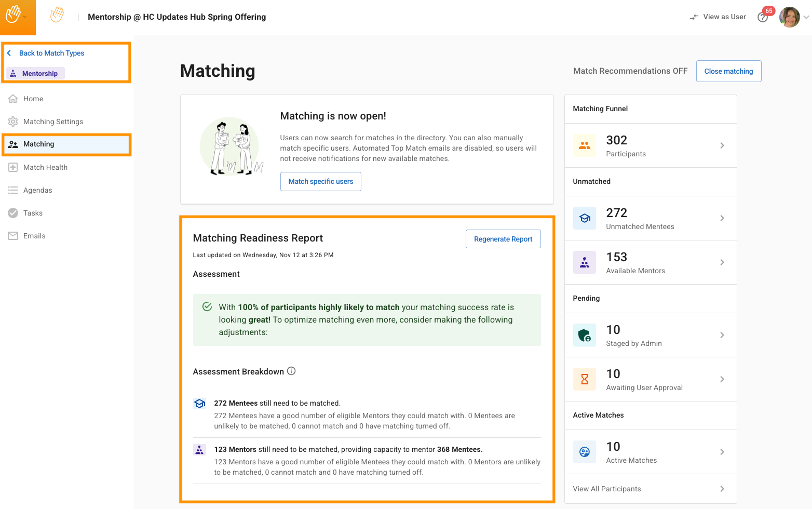Expand the Staged by Admin chevron
This screenshot has height=509, width=812.
point(722,335)
